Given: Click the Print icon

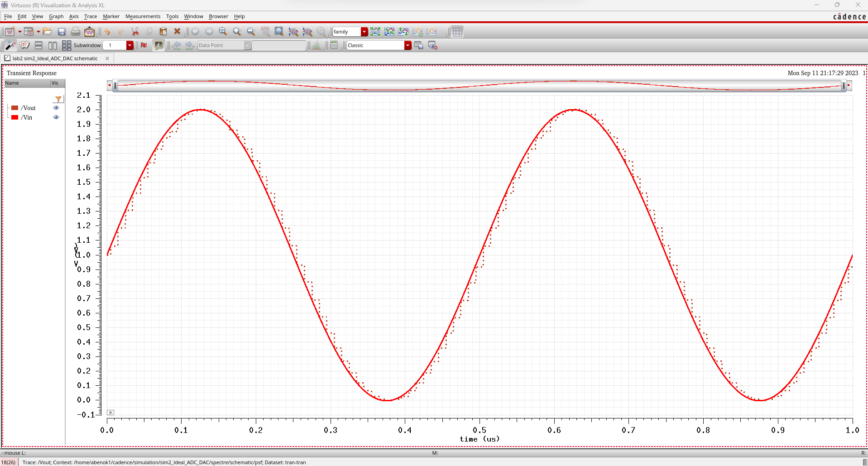Looking at the screenshot, I should [x=76, y=32].
